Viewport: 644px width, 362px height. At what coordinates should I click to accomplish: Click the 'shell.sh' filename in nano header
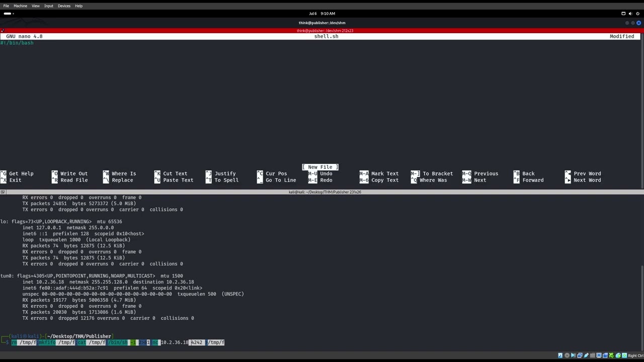coord(326,36)
